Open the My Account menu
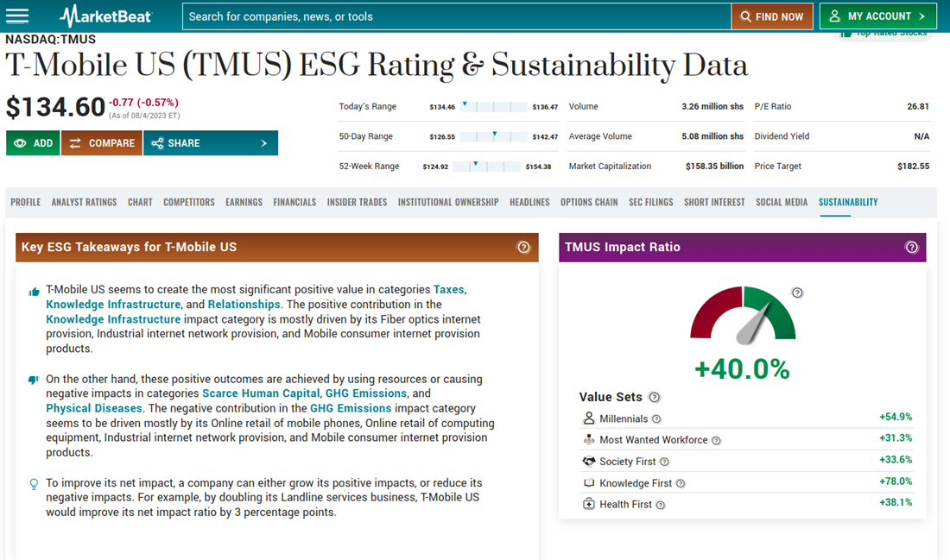 879,16
